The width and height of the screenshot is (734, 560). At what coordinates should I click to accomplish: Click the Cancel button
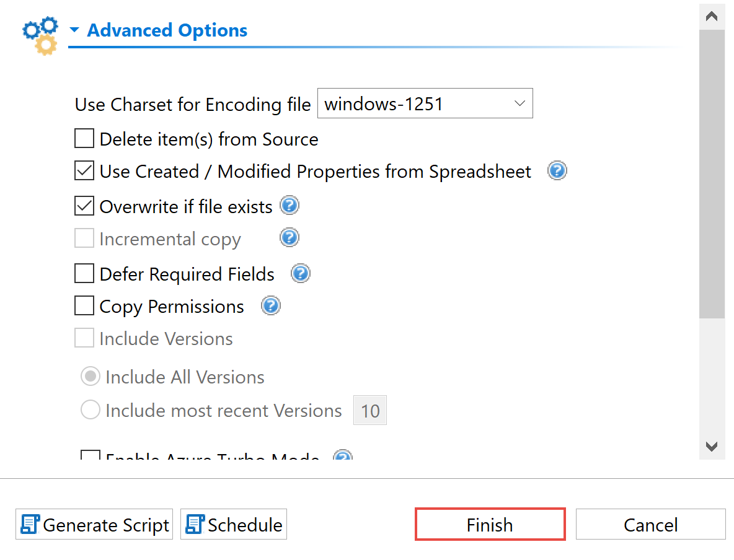tap(650, 525)
